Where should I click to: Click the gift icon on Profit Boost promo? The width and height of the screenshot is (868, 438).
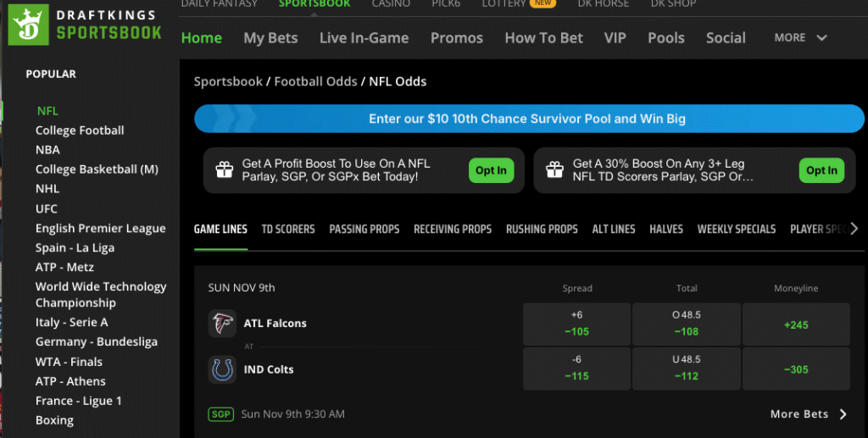[x=224, y=170]
